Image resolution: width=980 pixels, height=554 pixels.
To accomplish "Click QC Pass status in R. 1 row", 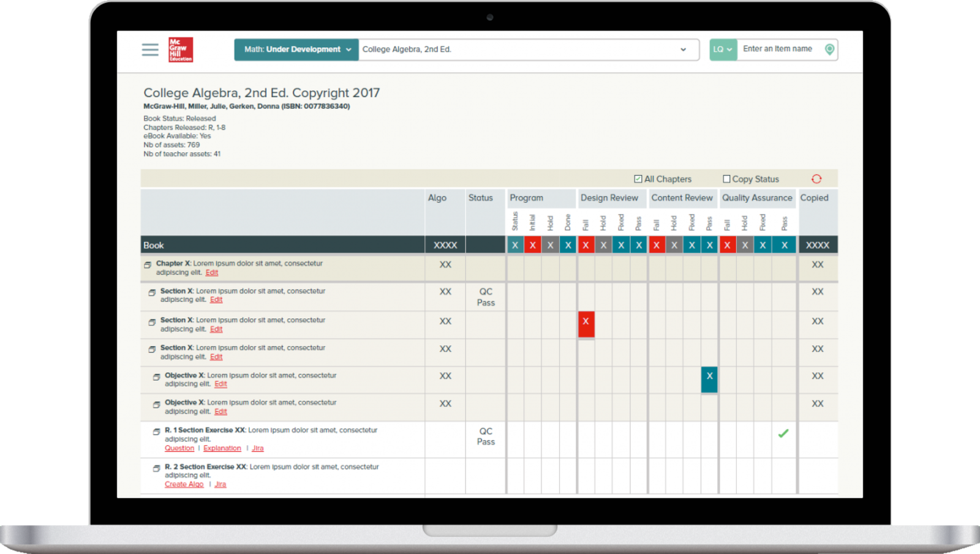I will 486,436.
